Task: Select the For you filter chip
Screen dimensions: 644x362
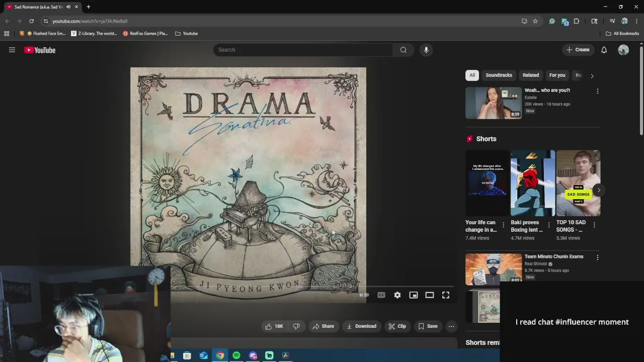Action: click(x=557, y=75)
